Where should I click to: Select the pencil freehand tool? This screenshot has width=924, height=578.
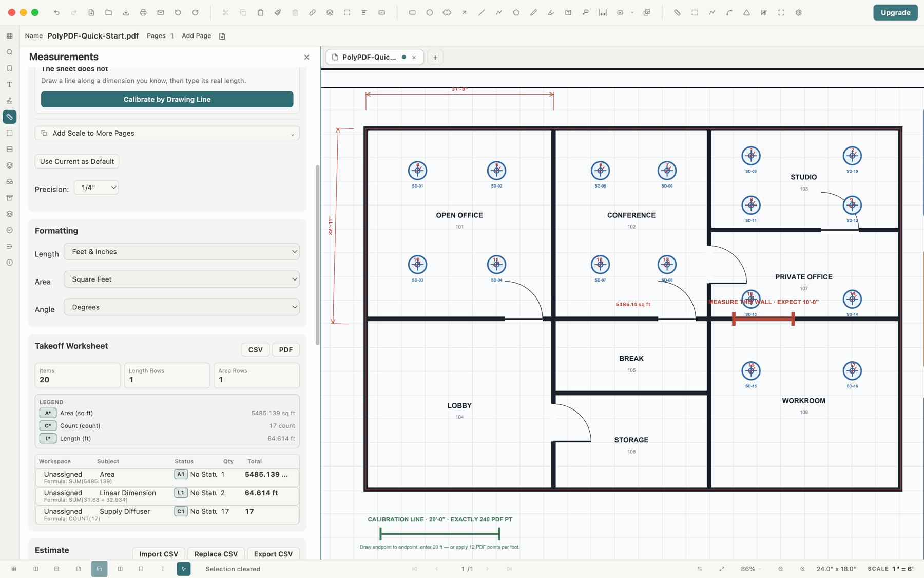[x=533, y=12]
